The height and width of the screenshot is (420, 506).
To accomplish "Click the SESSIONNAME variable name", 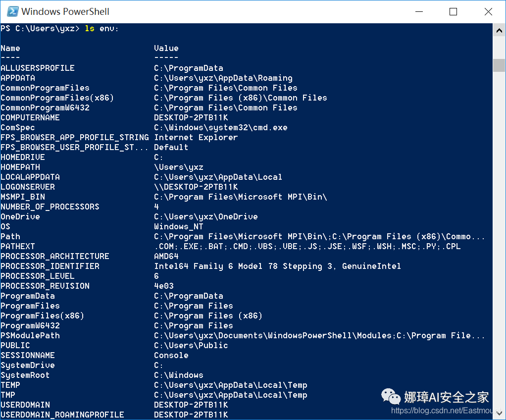I will pyautogui.click(x=28, y=356).
